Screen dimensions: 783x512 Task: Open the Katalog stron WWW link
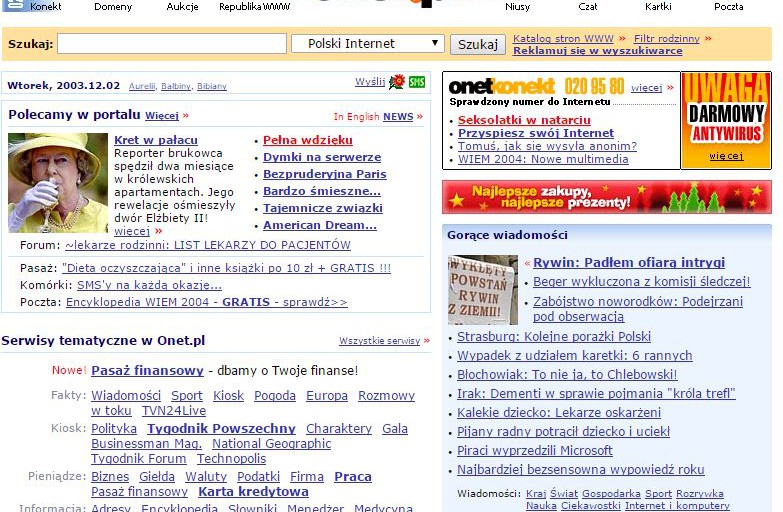[563, 38]
